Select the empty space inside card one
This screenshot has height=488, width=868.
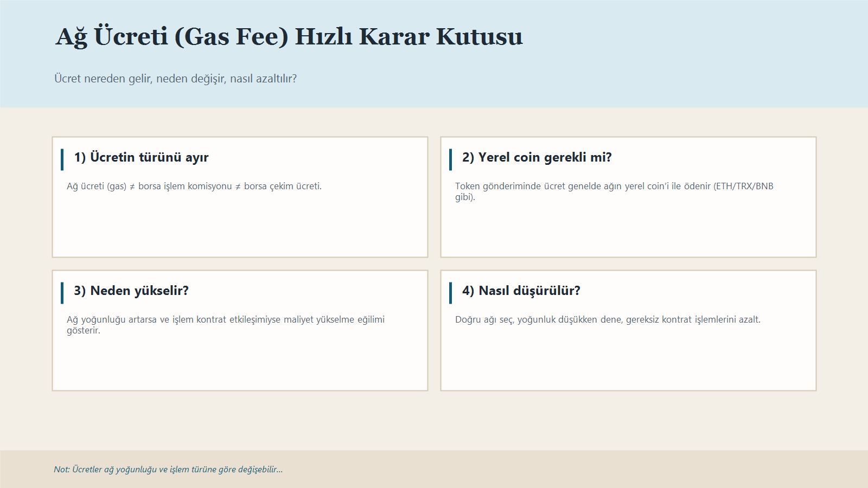[x=240, y=233]
